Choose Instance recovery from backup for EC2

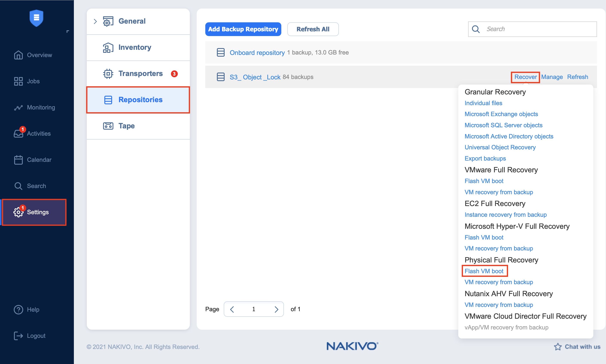click(506, 215)
